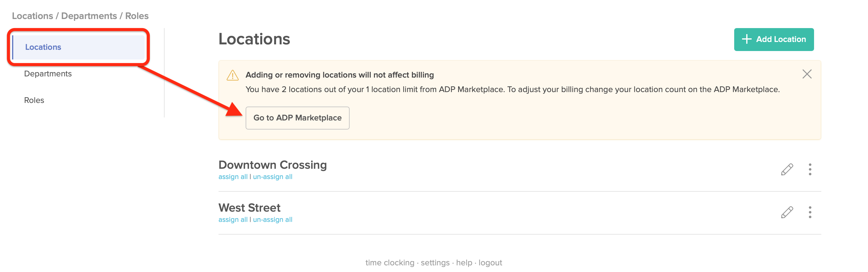868x272 pixels.
Task: Click 'Adding or removing locations' notice title
Action: [x=340, y=75]
